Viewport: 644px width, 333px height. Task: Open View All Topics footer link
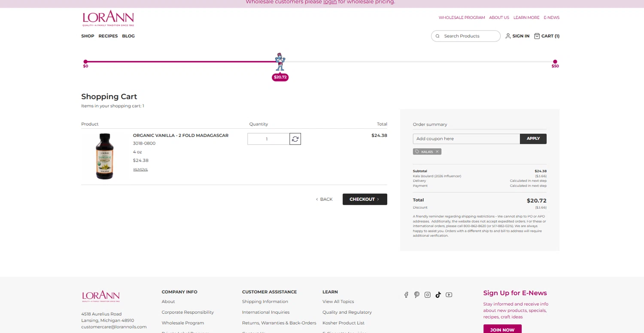(338, 302)
